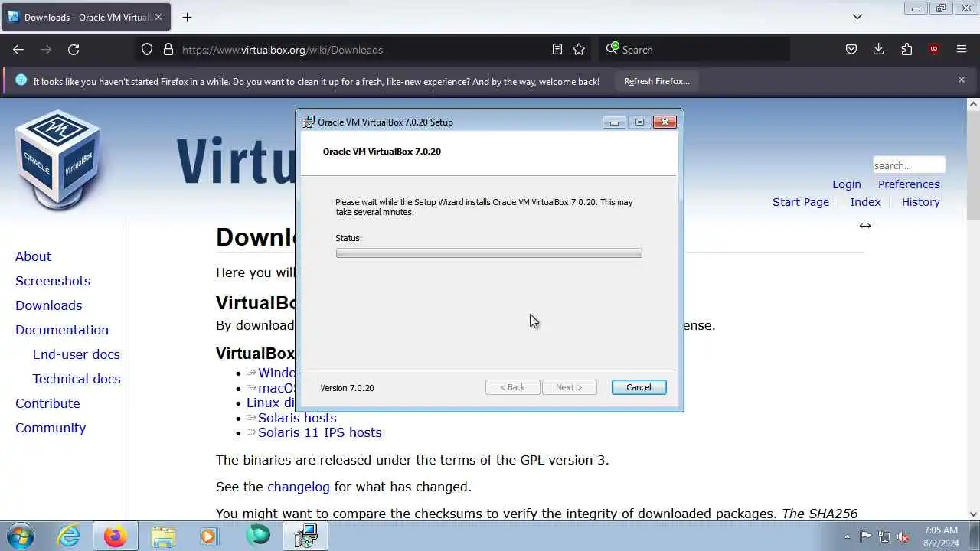980x551 pixels.
Task: Click the installation Status progress bar
Action: coord(488,253)
